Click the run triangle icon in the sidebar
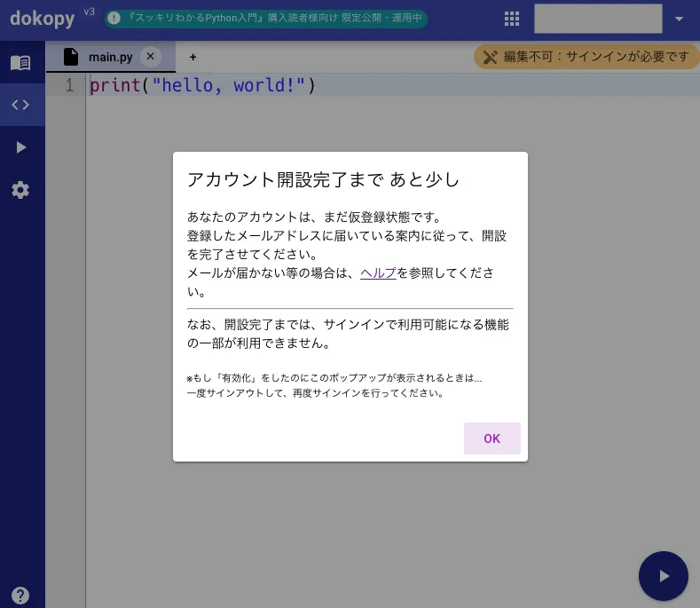Viewport: 700px width, 608px height. coord(20,147)
